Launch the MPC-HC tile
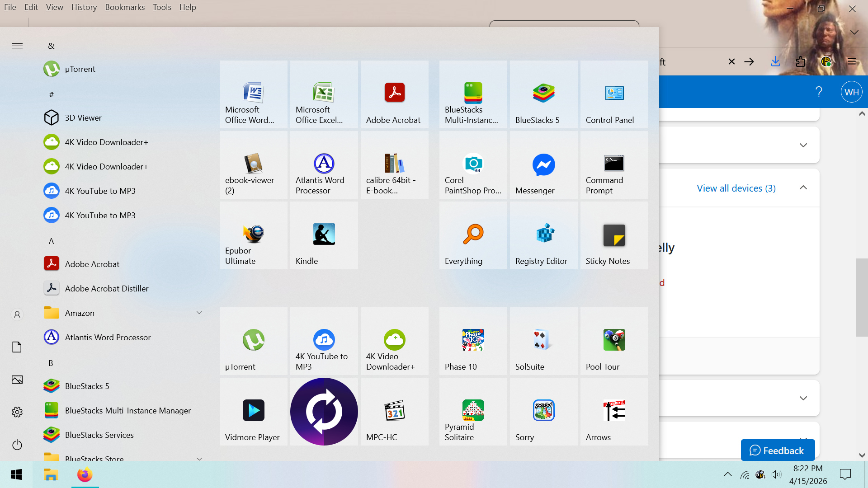This screenshot has height=488, width=868. click(x=395, y=412)
